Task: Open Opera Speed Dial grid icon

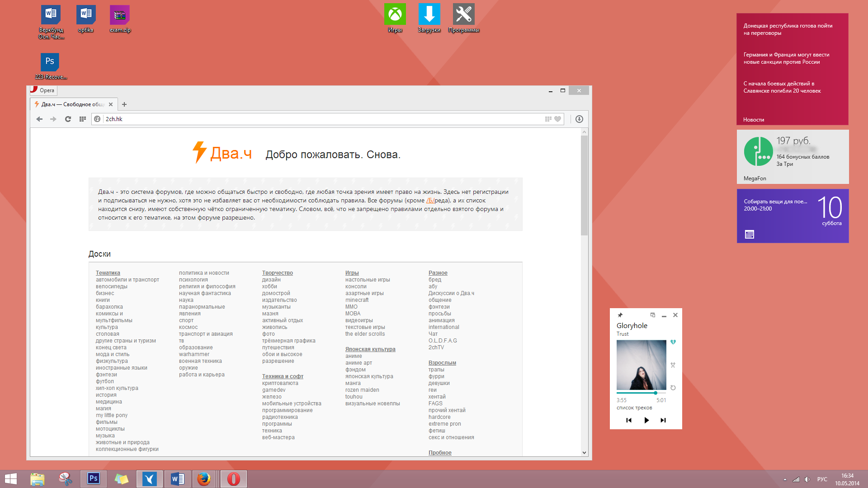Action: (82, 119)
